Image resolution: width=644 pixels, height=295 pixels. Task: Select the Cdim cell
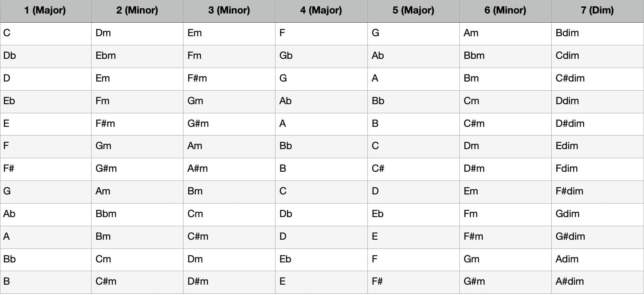coord(567,56)
